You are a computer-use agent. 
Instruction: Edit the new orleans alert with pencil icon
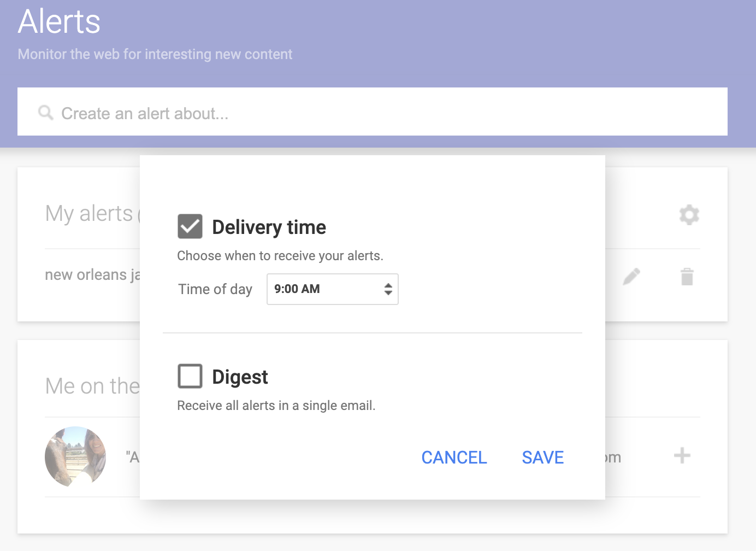631,276
